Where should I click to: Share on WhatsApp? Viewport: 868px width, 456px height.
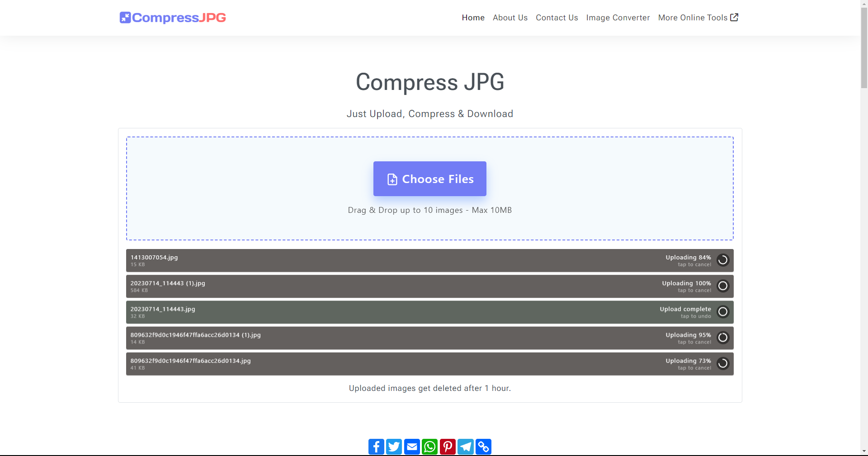[429, 447]
